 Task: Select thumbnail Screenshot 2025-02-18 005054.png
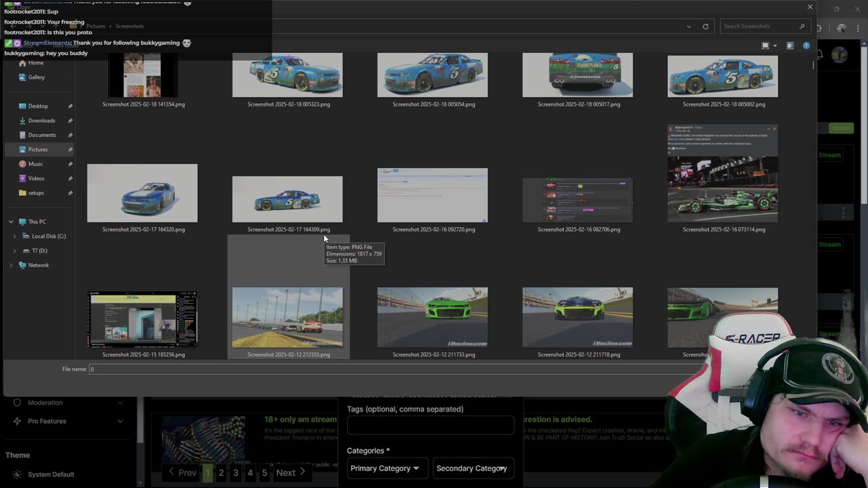click(433, 75)
